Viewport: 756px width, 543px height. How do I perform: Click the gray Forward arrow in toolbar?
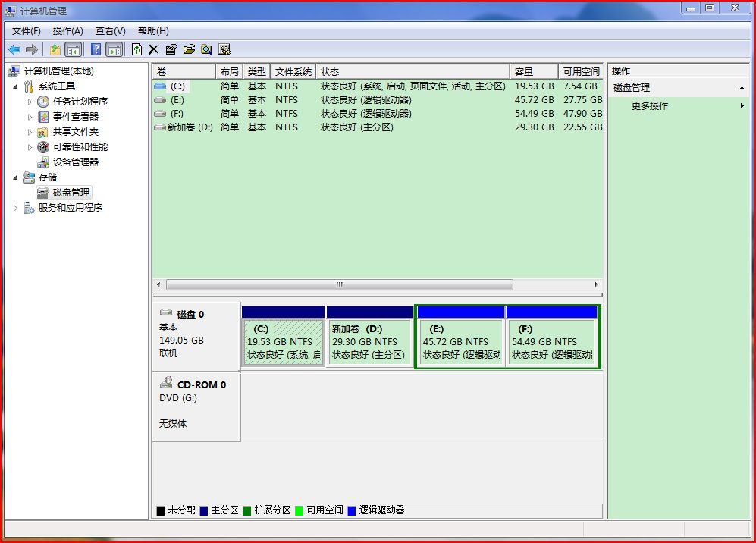tap(32, 49)
